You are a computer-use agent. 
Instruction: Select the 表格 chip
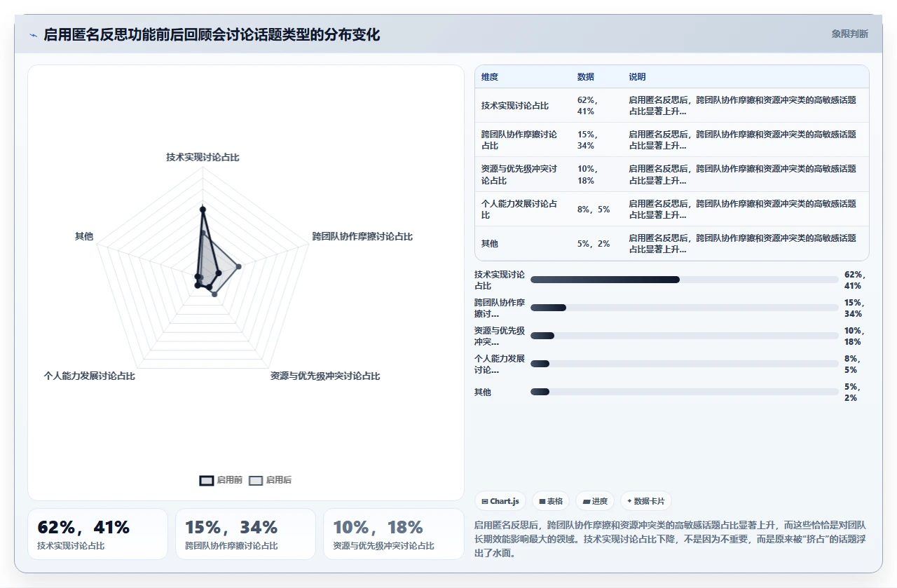tap(551, 501)
